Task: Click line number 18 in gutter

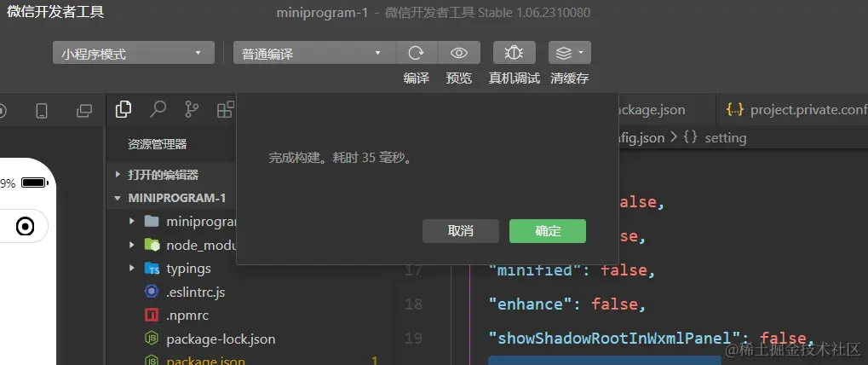Action: [413, 304]
